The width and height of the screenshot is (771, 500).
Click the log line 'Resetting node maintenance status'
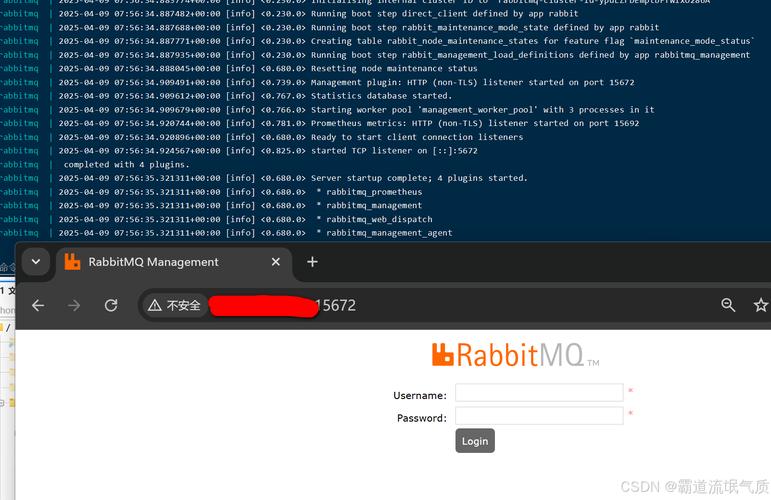[x=394, y=68]
